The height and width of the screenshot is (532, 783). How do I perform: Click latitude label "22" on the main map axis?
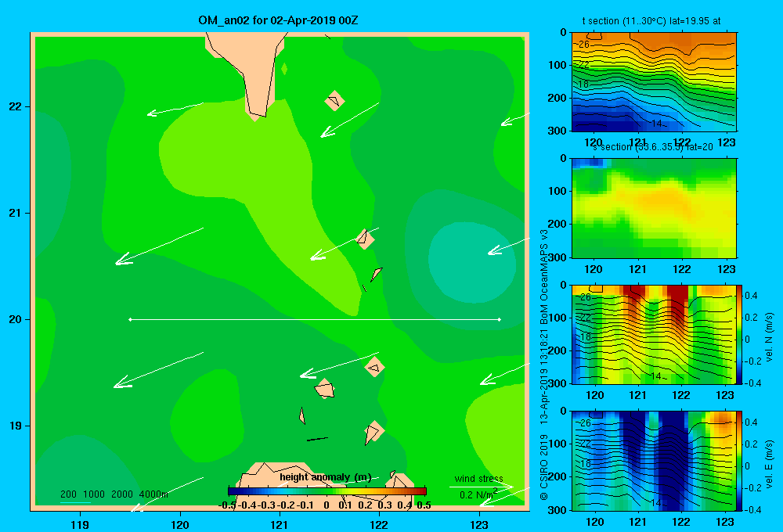tap(16, 107)
